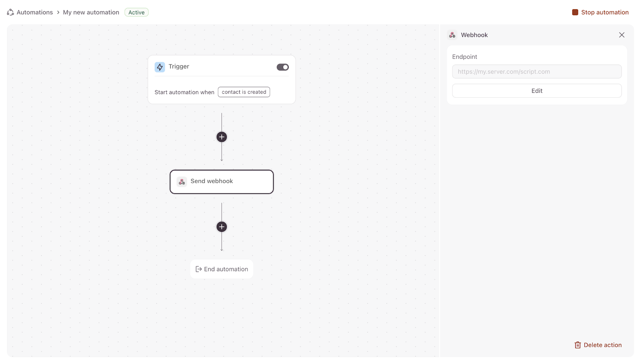This screenshot has height=364, width=641.
Task: Add step below the Trigger node
Action: click(222, 137)
